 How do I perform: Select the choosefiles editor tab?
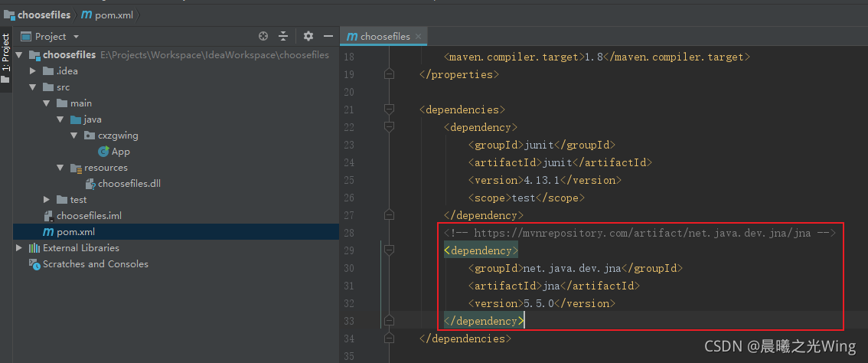[384, 37]
